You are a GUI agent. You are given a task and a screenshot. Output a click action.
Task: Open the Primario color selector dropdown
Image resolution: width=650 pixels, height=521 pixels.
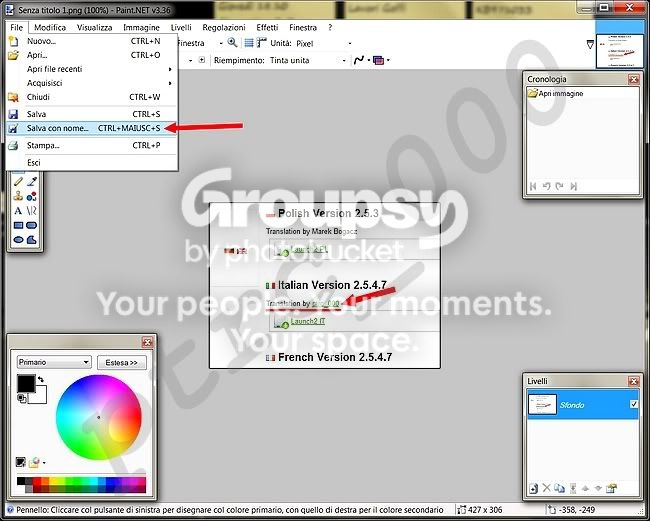pos(54,362)
